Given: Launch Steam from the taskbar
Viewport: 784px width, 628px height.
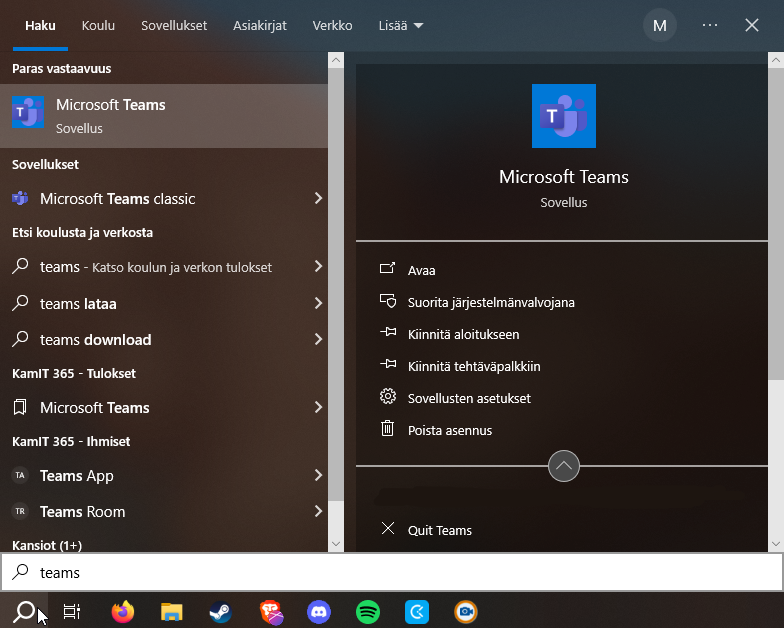Looking at the screenshot, I should [x=220, y=611].
